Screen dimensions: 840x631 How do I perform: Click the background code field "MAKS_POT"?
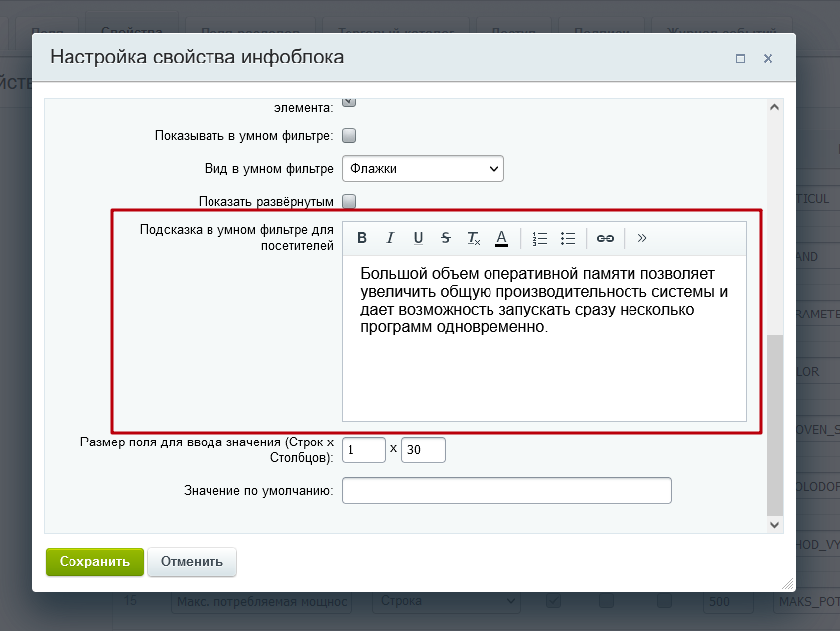pyautogui.click(x=807, y=601)
